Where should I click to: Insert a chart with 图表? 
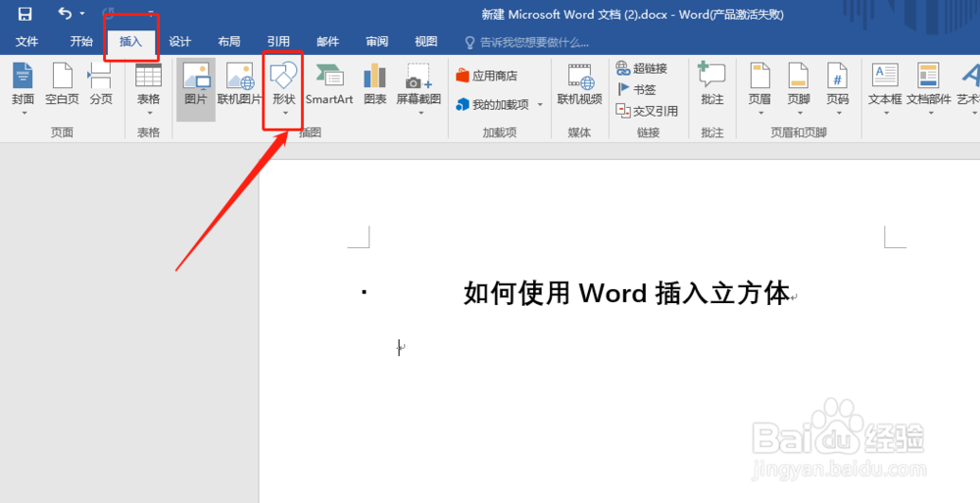[375, 83]
